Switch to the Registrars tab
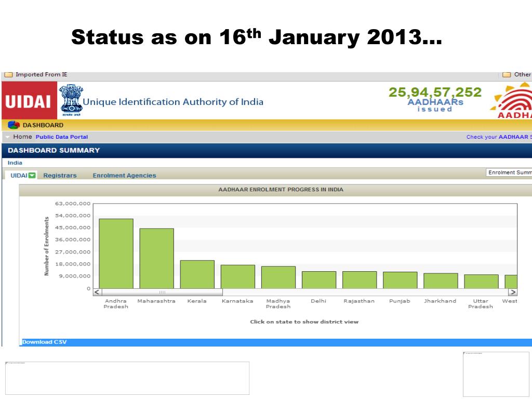Viewport: 532px width, 399px height. (x=60, y=176)
